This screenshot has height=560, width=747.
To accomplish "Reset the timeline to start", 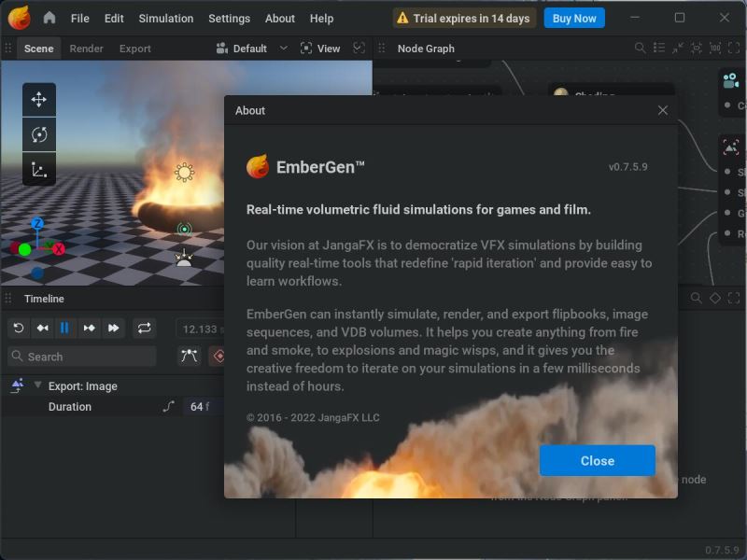I will click(19, 329).
